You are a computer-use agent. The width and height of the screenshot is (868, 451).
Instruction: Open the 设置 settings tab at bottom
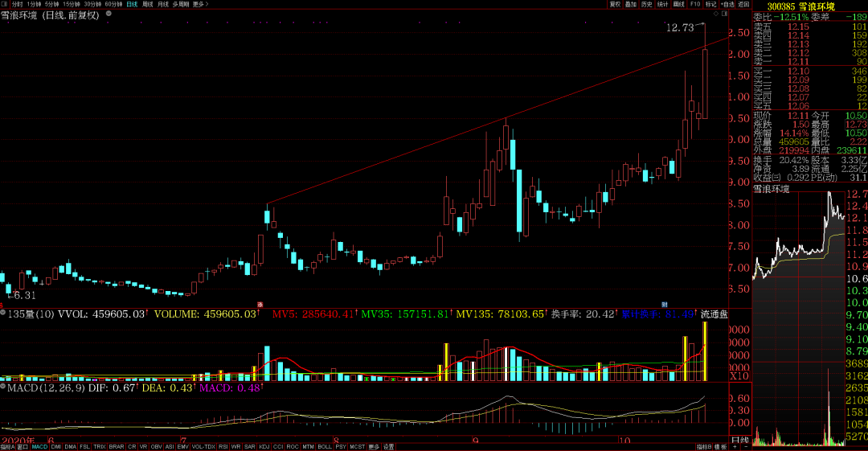[x=389, y=446]
